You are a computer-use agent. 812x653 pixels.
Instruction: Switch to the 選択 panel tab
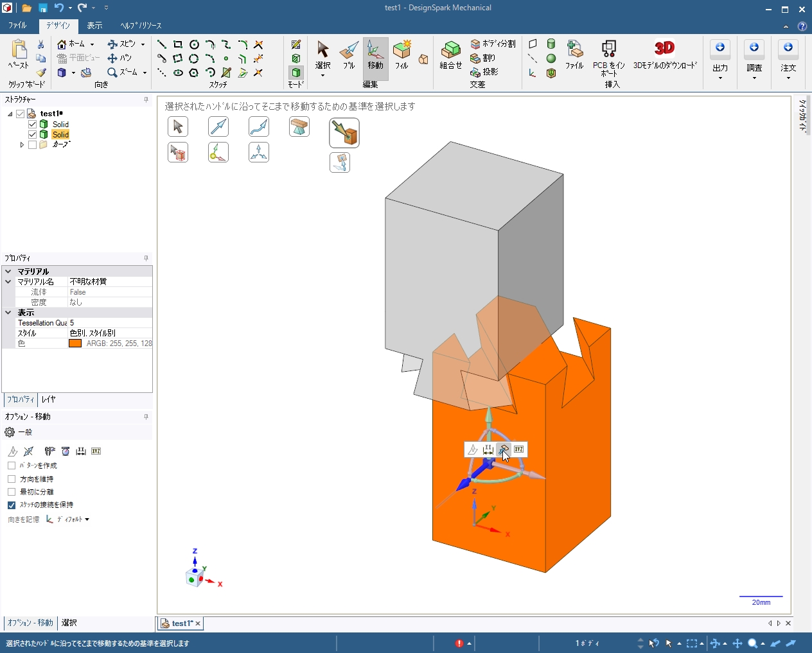tap(69, 623)
